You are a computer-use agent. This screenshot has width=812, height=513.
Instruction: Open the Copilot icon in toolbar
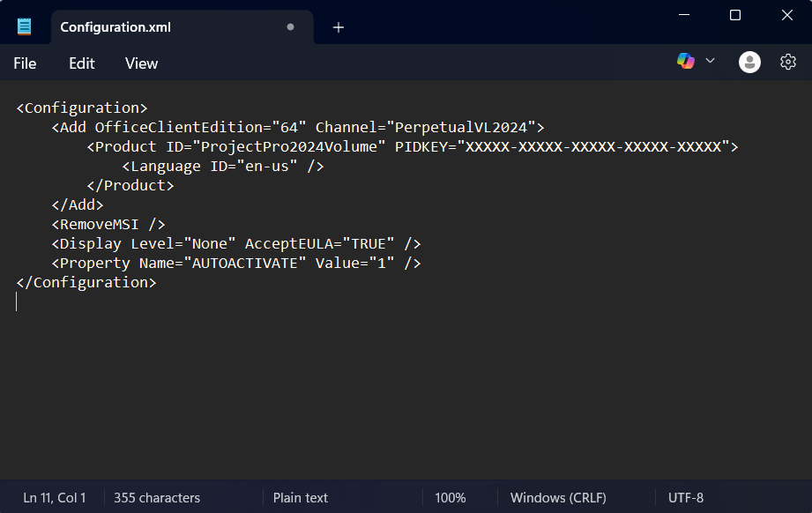pos(685,61)
